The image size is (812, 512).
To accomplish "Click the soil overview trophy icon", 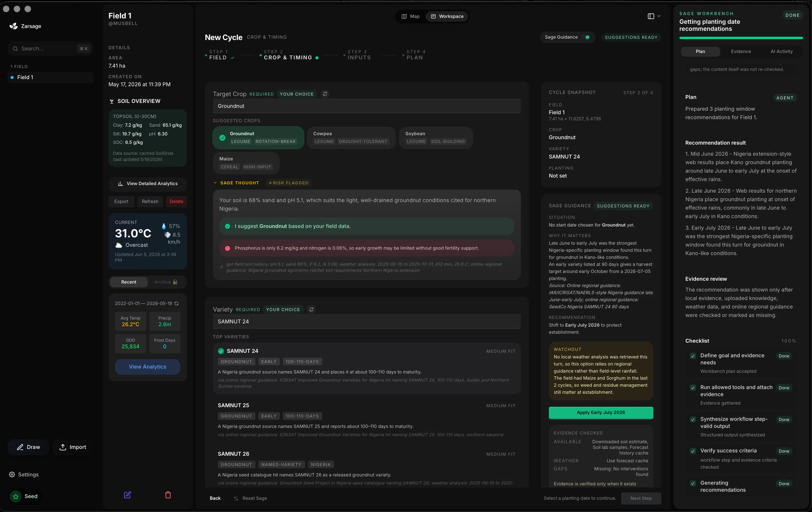I will coord(112,101).
